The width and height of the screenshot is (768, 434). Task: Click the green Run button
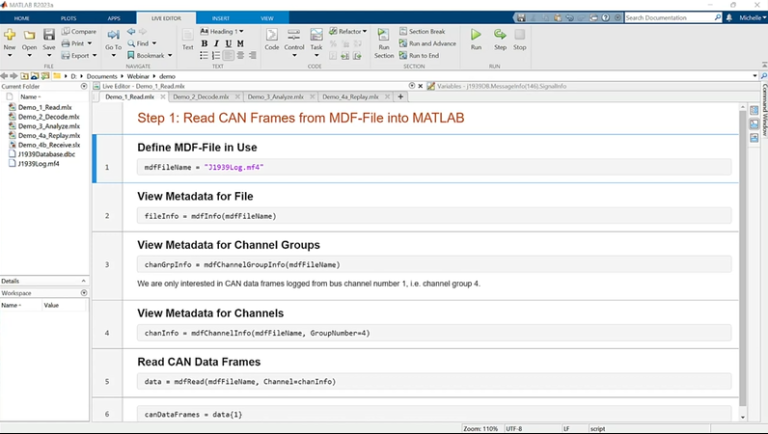coord(476,38)
